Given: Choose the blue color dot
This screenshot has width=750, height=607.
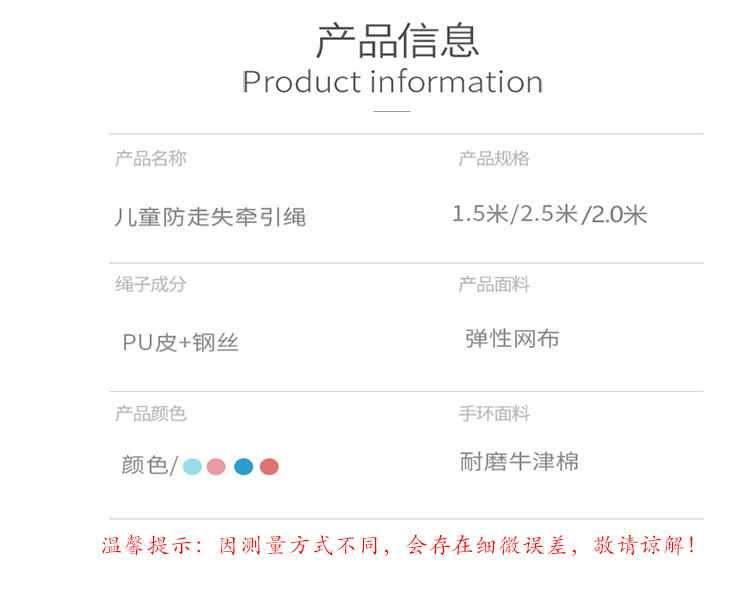Looking at the screenshot, I should tap(243, 466).
